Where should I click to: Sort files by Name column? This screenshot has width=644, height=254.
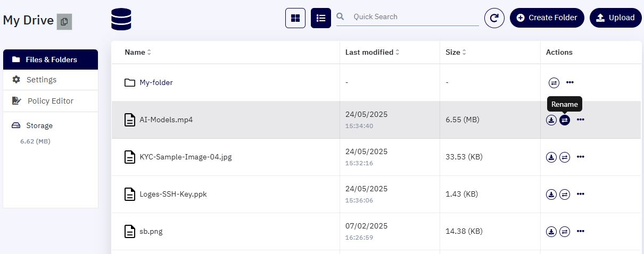(x=138, y=52)
